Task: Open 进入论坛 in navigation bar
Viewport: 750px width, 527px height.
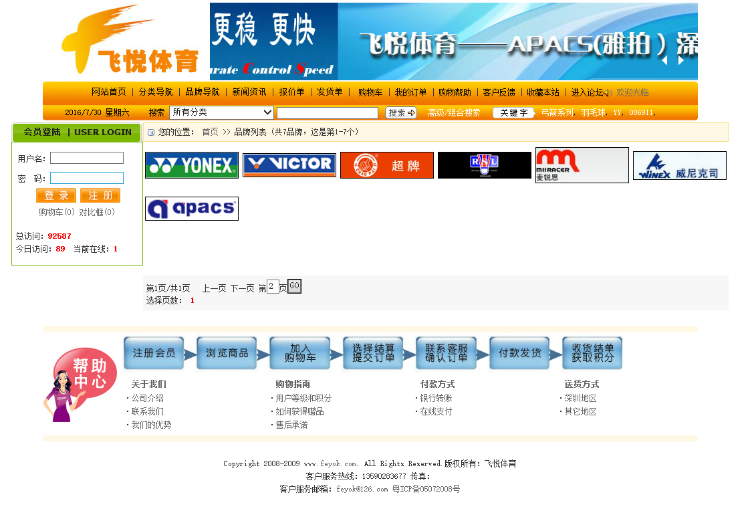Action: (587, 92)
